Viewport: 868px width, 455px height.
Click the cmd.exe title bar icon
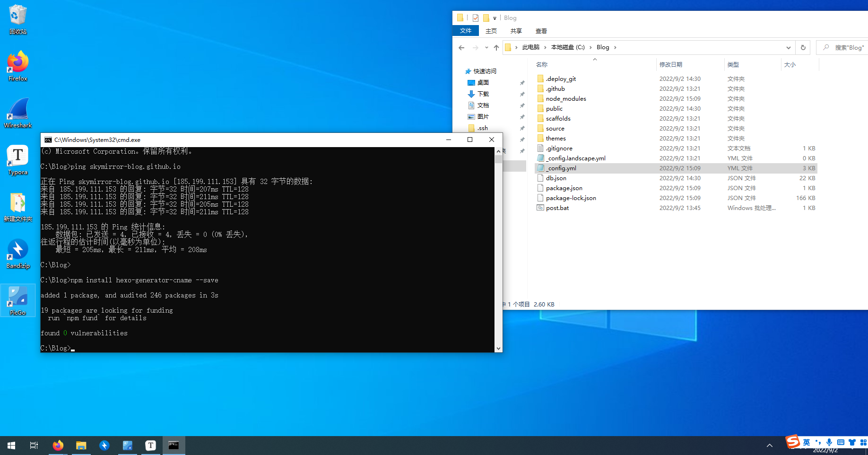(48, 140)
